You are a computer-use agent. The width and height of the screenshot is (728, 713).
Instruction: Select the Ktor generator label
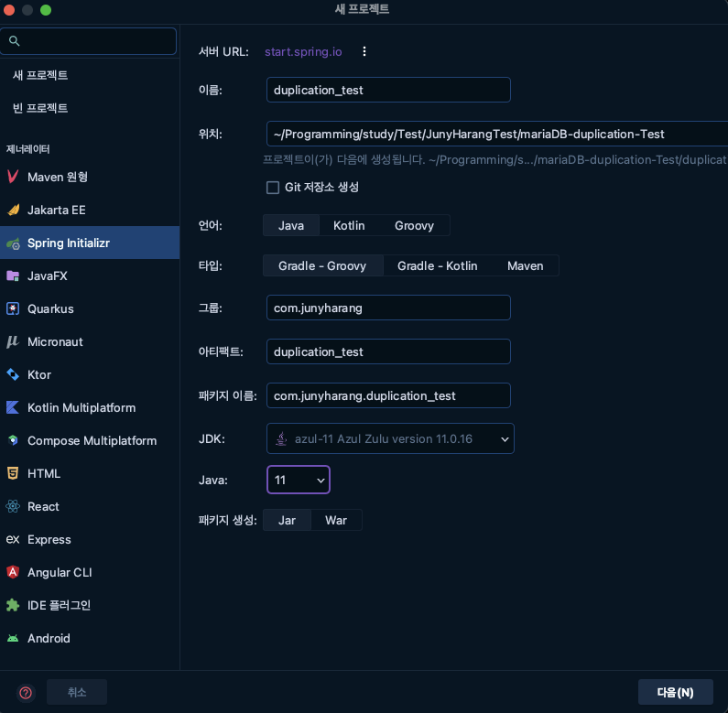coord(39,374)
